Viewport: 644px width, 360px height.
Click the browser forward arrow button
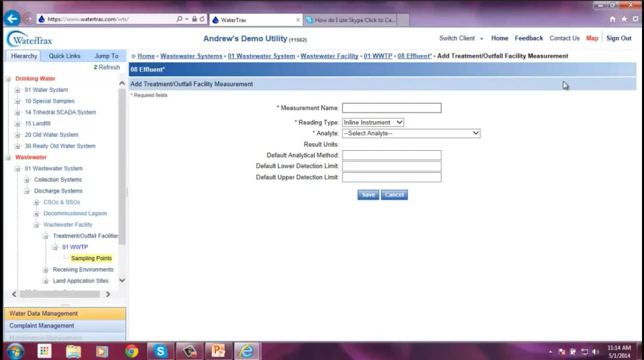pos(28,19)
